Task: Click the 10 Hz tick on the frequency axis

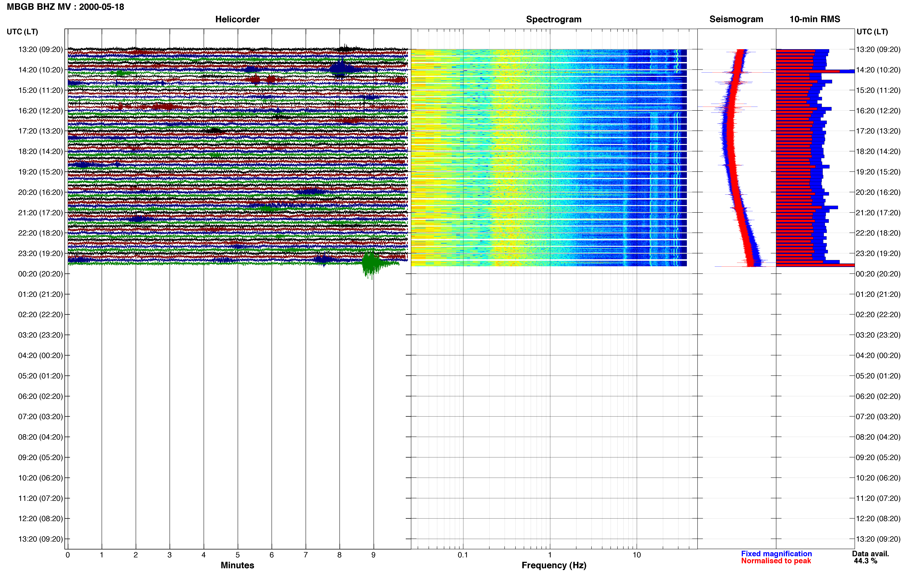Action: (637, 555)
